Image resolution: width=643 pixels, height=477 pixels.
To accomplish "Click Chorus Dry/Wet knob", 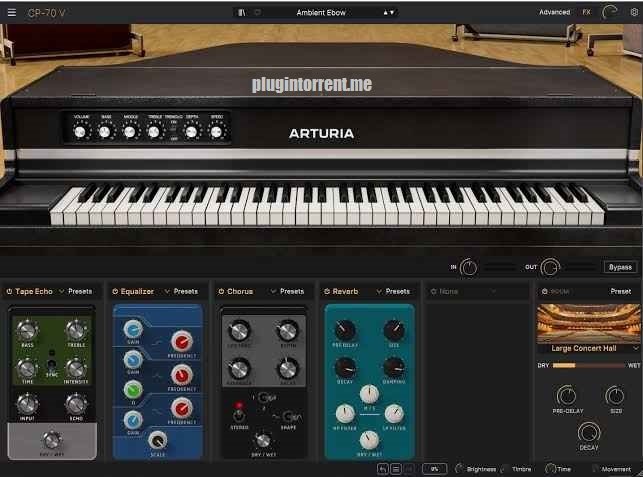I will coord(263,440).
